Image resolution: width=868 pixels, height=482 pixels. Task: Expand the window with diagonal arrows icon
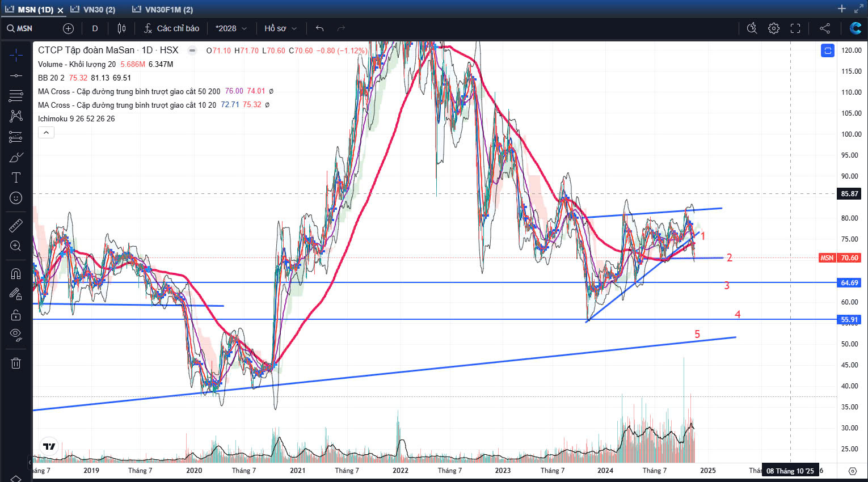pyautogui.click(x=858, y=9)
